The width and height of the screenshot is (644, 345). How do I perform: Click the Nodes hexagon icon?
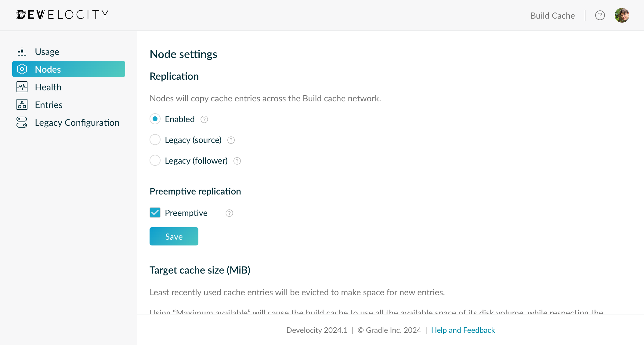pyautogui.click(x=22, y=69)
